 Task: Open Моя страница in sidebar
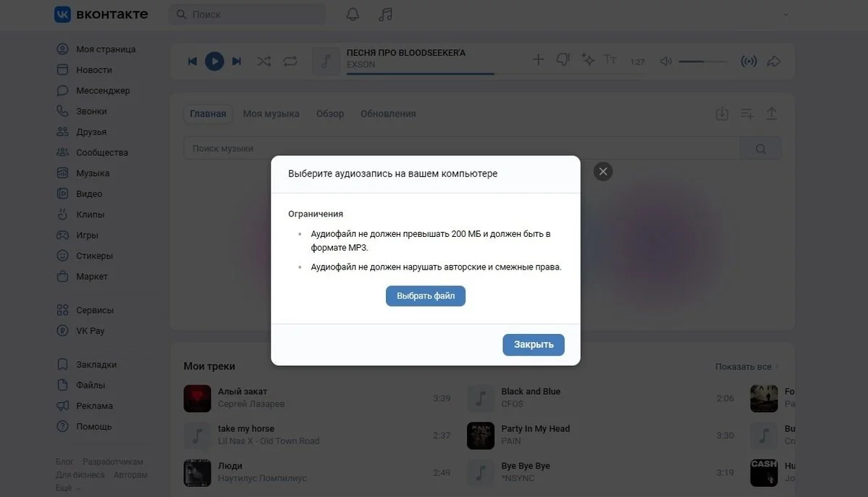(96, 49)
